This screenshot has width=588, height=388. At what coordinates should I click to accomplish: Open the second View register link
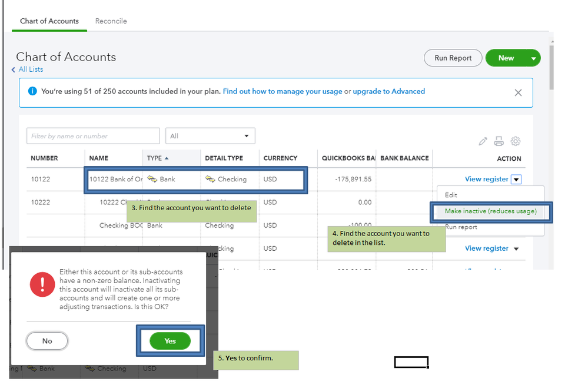486,248
